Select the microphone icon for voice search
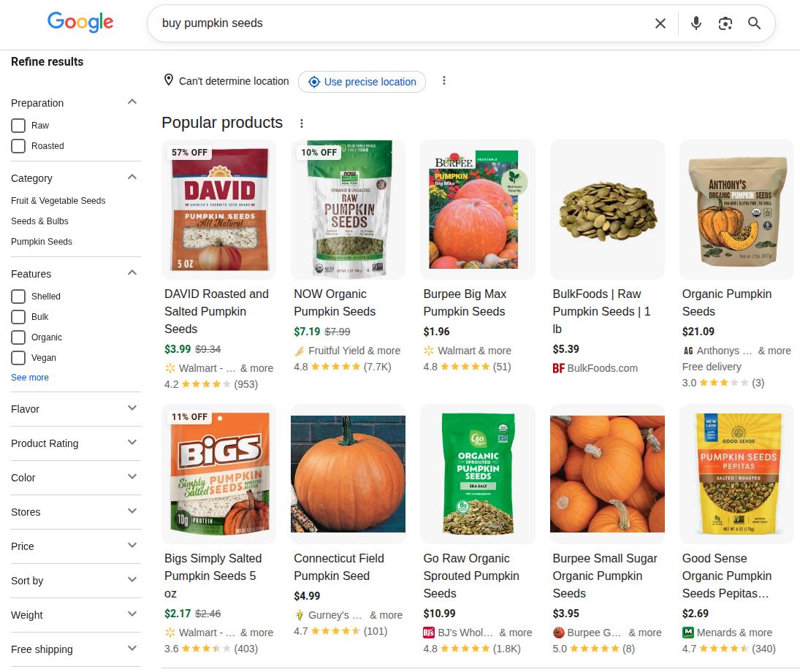Image resolution: width=800 pixels, height=672 pixels. pos(696,23)
